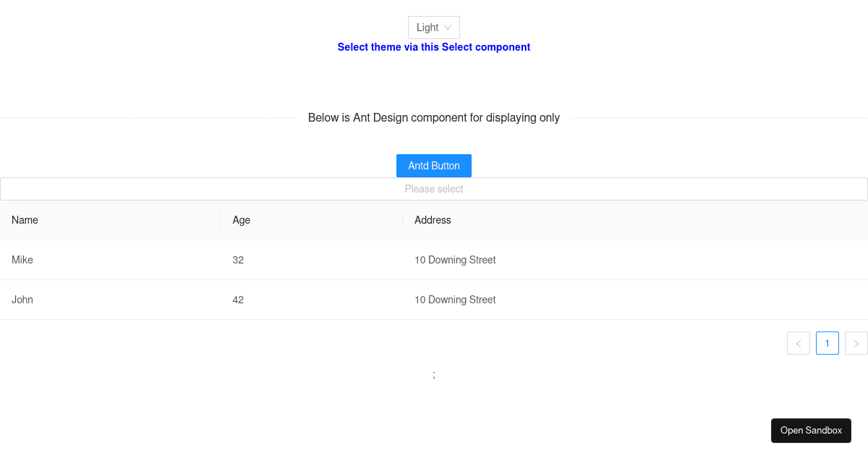Go to the next page arrow
This screenshot has height=456, width=868.
coord(856,343)
